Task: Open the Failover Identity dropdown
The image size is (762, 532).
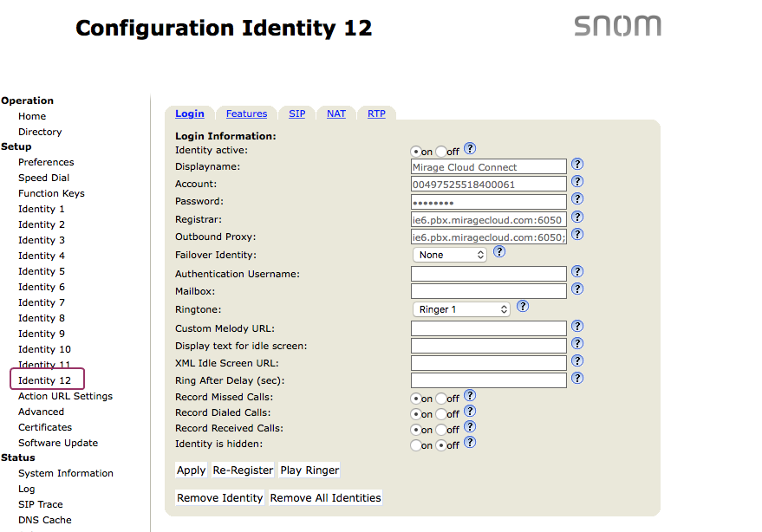Action: point(450,255)
